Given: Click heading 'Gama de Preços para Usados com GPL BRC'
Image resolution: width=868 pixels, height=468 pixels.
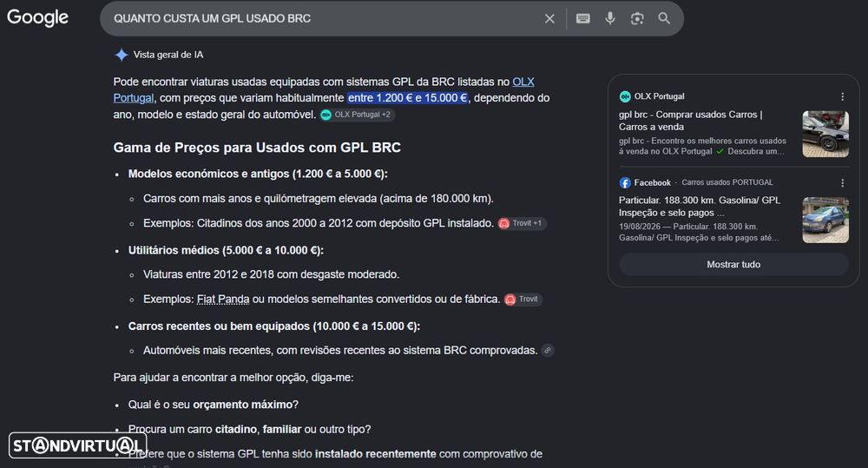Looking at the screenshot, I should pos(257,148).
